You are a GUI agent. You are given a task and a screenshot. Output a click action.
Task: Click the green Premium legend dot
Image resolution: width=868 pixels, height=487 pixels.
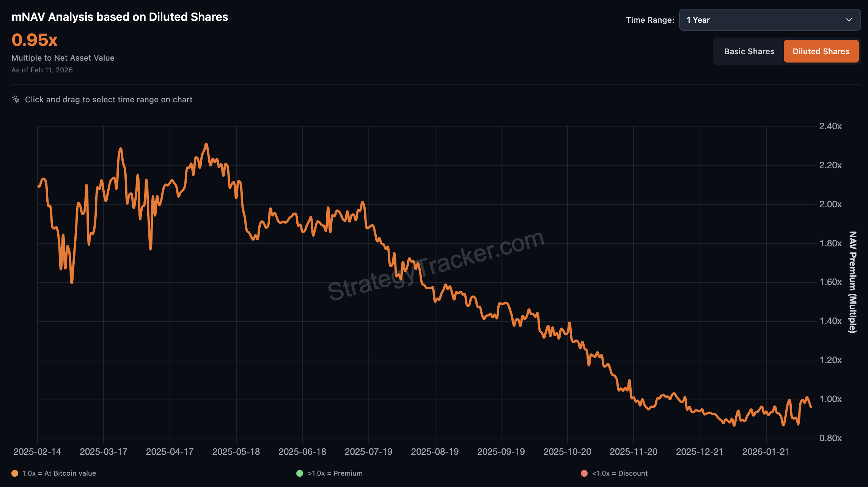point(300,473)
